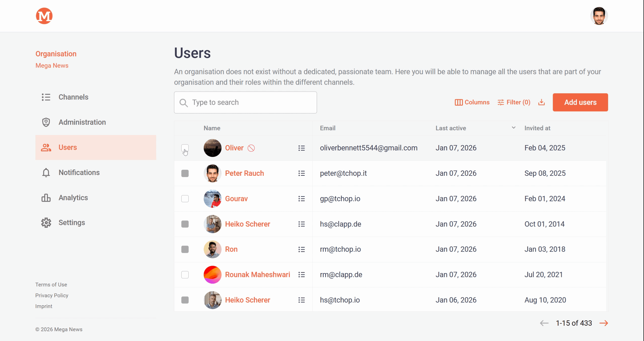Open list menu icon for Rounak Maheshwari

301,275
